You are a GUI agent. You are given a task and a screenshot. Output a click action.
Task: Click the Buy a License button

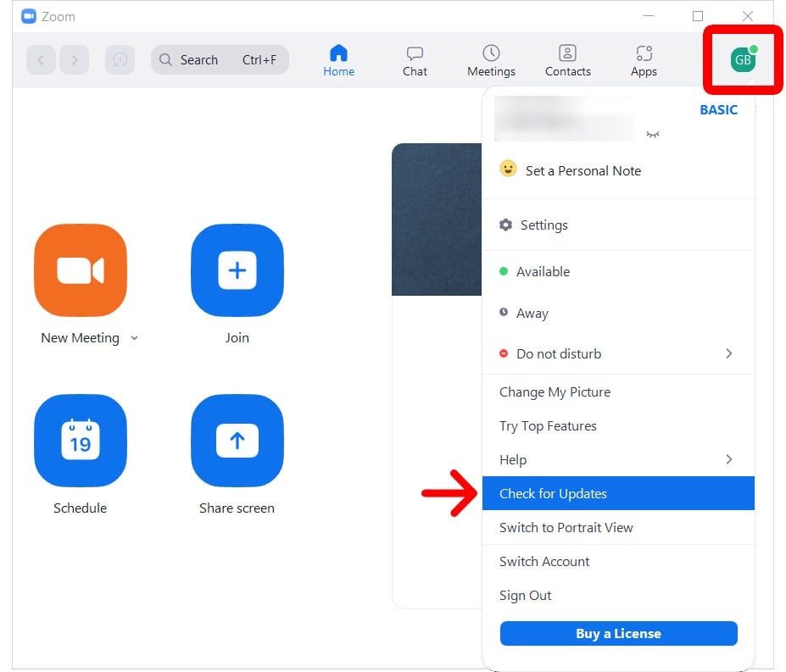tap(618, 633)
